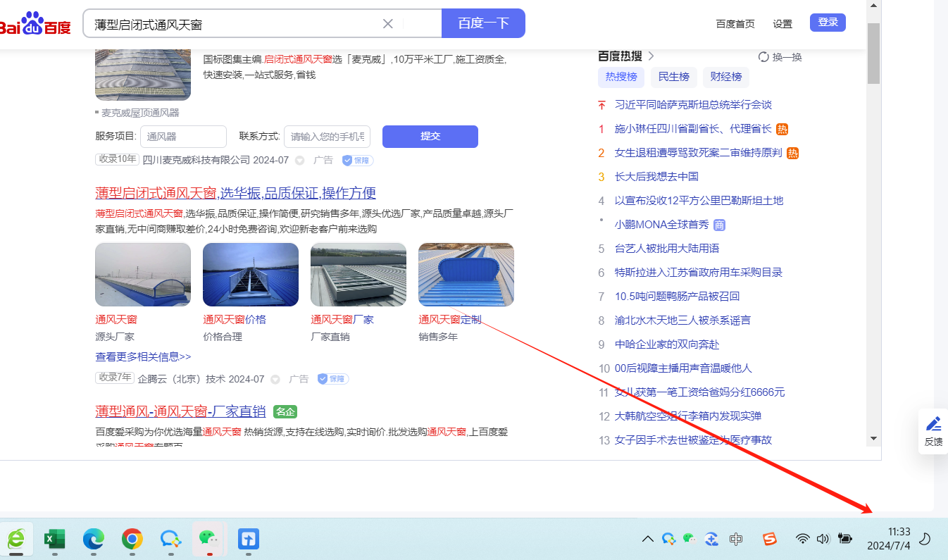The height and width of the screenshot is (560, 948).
Task: Open the 通风天窗价格 link
Action: coord(235,320)
